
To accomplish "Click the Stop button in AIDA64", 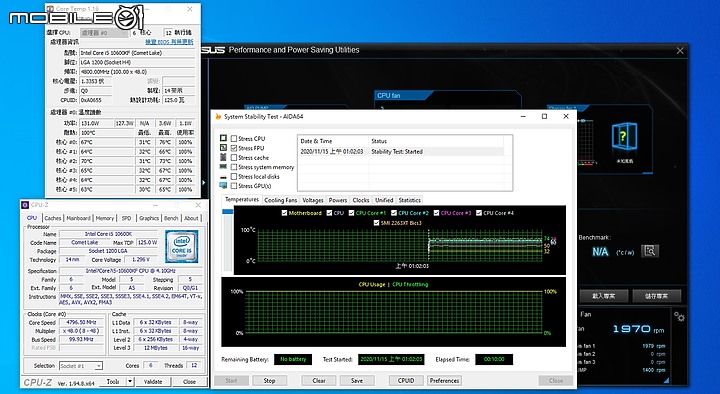I will point(270,381).
